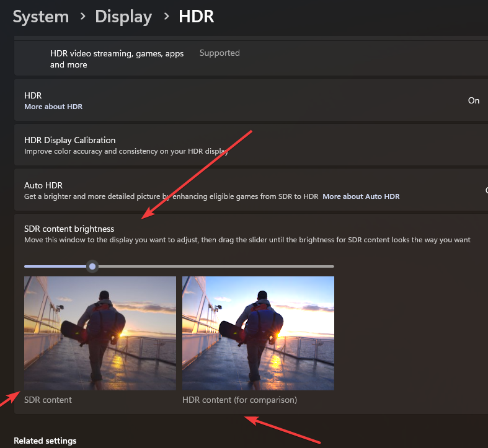
Task: Click the HDR page title in breadcrumb
Action: (x=197, y=17)
